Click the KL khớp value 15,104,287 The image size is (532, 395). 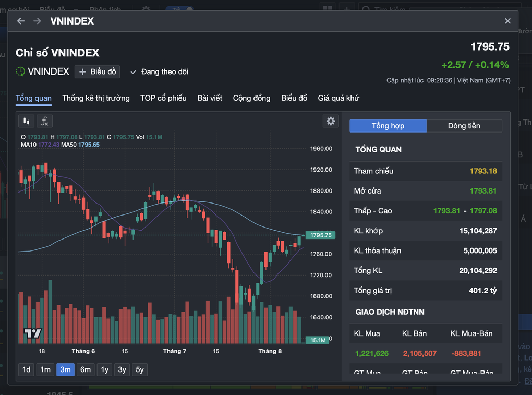[478, 231]
